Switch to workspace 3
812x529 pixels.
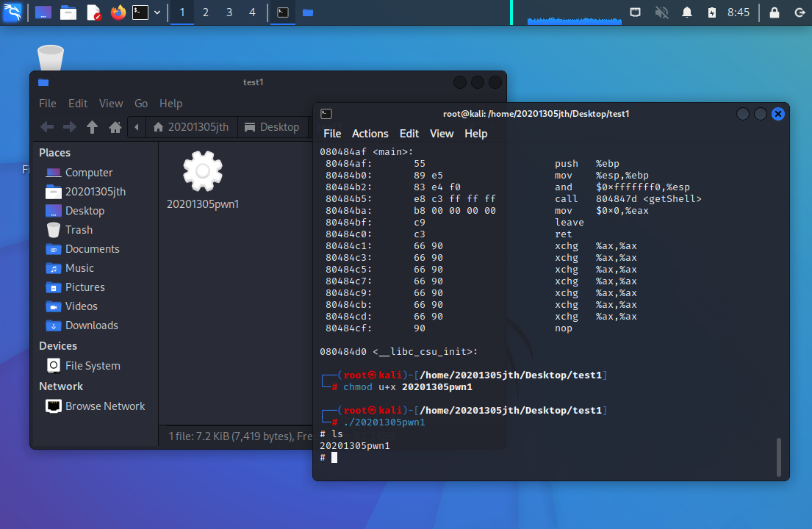pyautogui.click(x=229, y=12)
